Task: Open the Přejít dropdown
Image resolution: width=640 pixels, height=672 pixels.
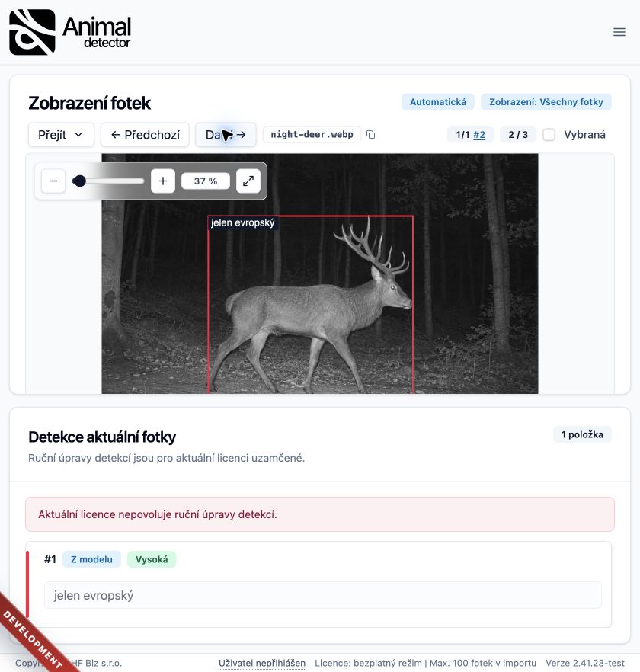Action: [x=61, y=135]
